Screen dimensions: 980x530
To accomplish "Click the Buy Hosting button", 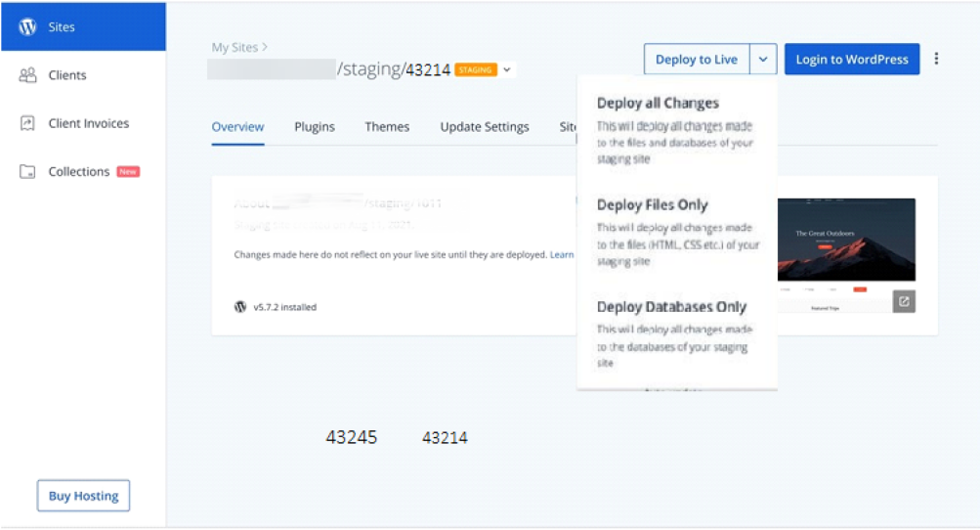I will pos(83,496).
